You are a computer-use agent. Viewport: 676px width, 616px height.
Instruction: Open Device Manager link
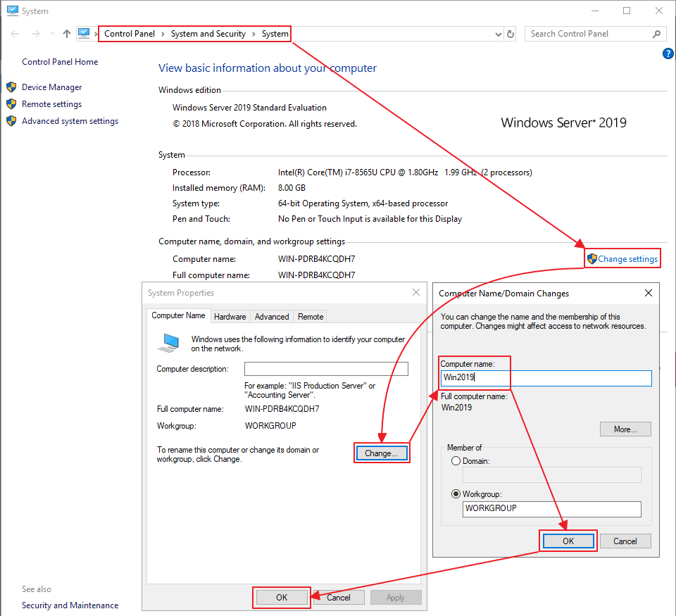pos(51,87)
